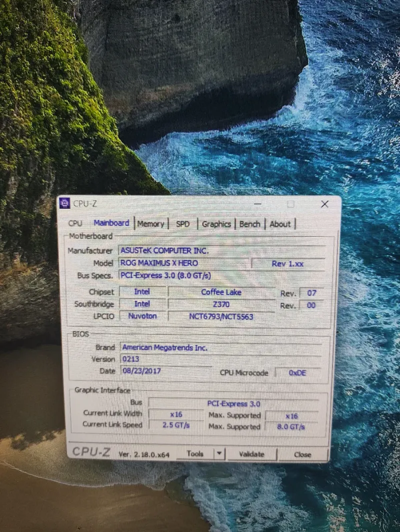The height and width of the screenshot is (532, 400).
Task: Select the CPU Microcode 0xDE value
Action: (297, 373)
